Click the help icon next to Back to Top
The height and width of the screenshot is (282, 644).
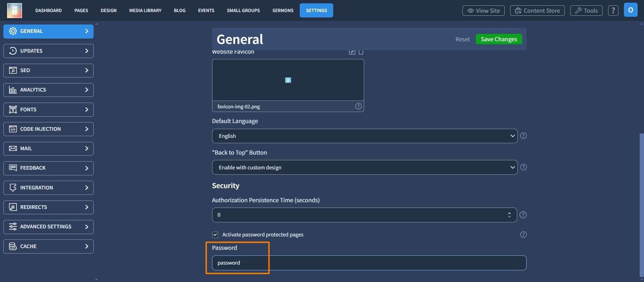523,167
